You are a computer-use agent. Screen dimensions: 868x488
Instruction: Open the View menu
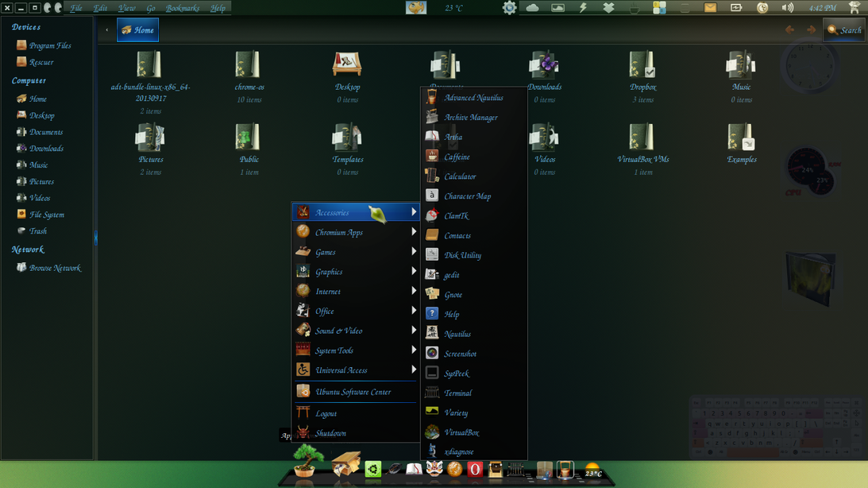tap(126, 8)
